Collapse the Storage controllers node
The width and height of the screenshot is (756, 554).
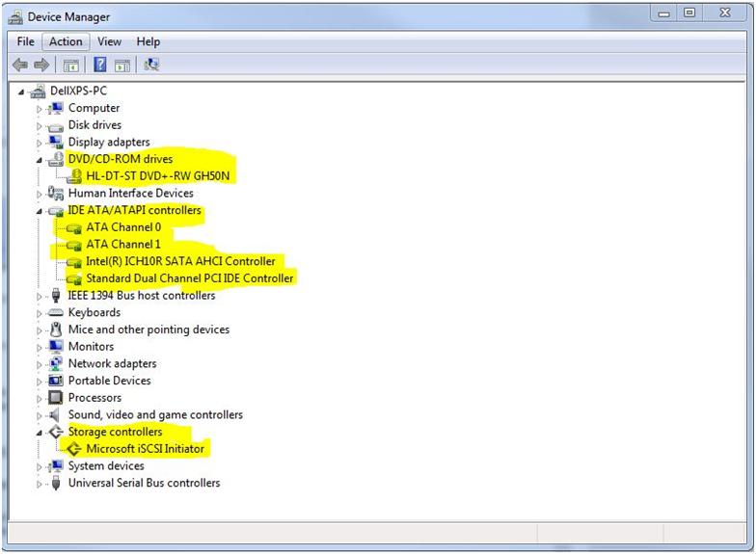(x=40, y=433)
